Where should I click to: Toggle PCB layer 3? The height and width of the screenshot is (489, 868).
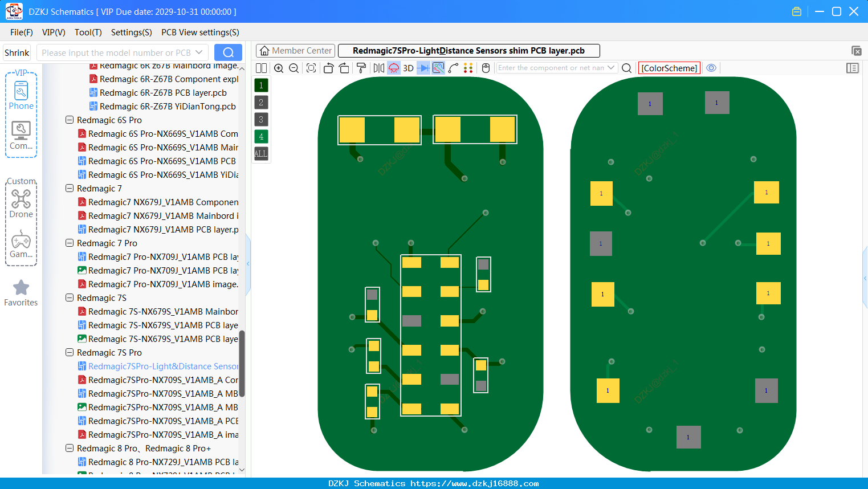(x=261, y=120)
